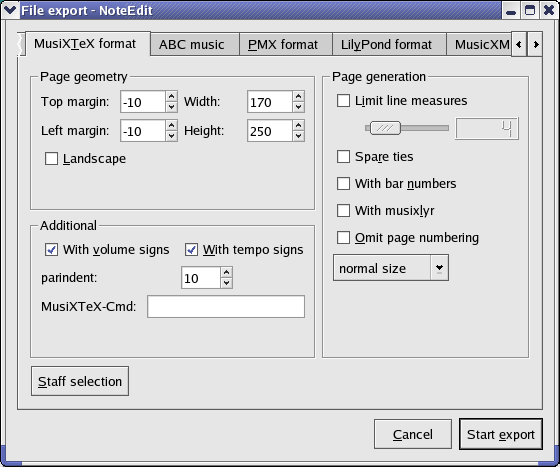
Task: Open the window menu icon in title bar
Action: 10,10
